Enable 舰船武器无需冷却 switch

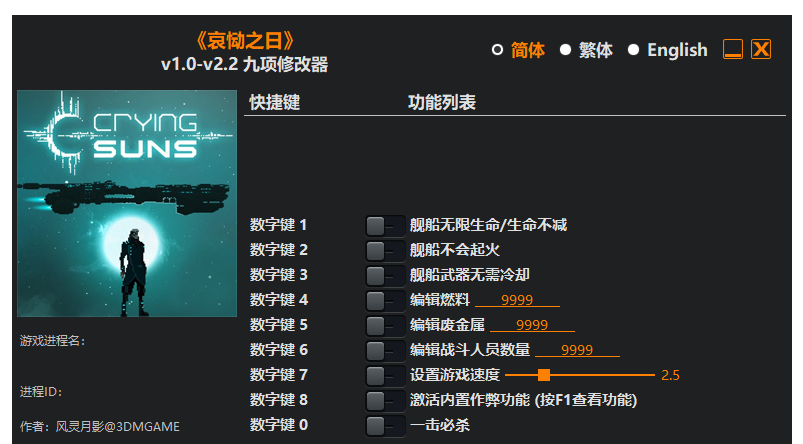click(385, 276)
